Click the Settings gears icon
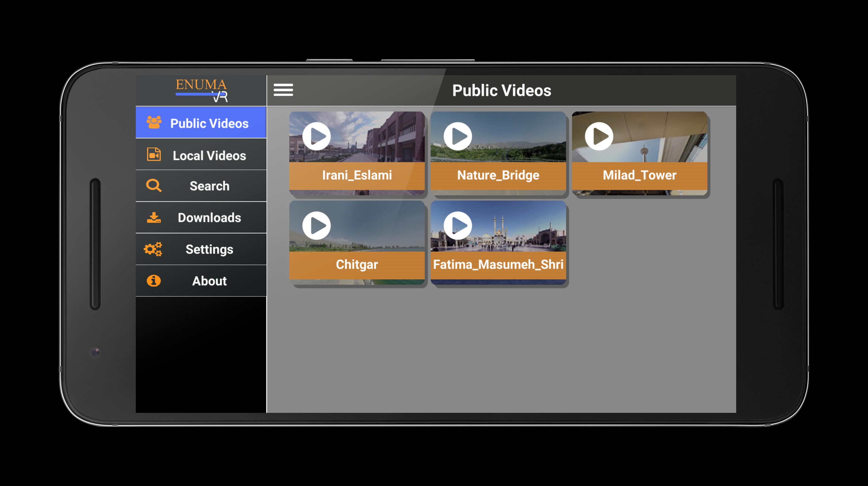This screenshot has width=868, height=486. [153, 249]
